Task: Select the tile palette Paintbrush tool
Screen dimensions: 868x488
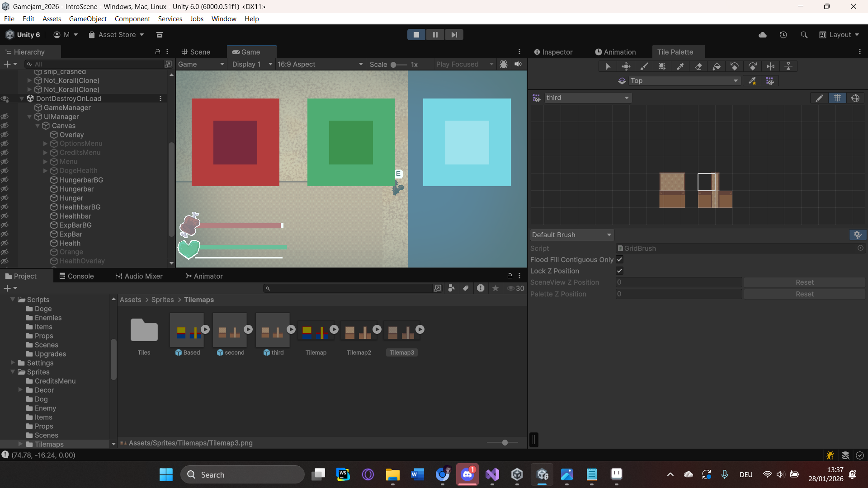Action: click(644, 66)
